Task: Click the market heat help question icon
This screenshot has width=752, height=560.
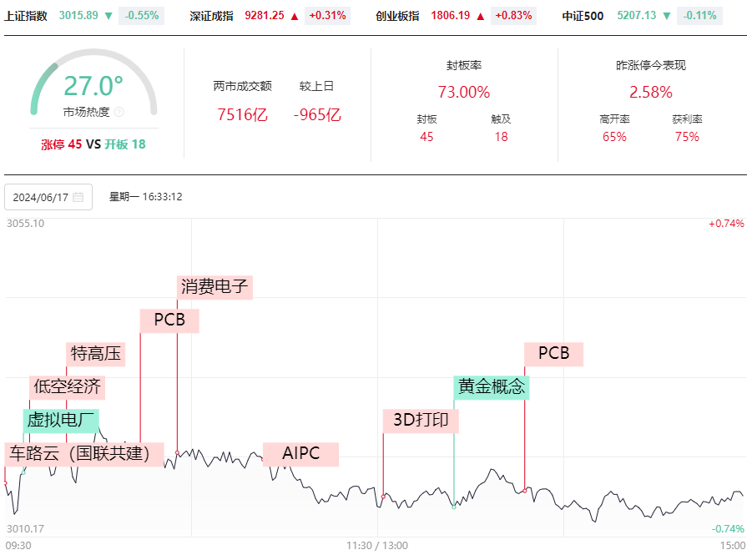Action: coord(119,112)
